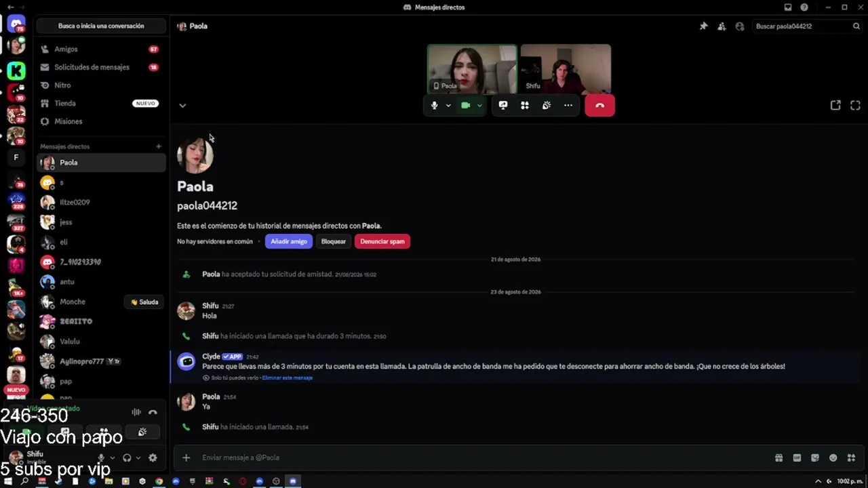Viewport: 868px width, 488px height.
Task: Expand camera options arrow in call bar
Action: (479, 105)
